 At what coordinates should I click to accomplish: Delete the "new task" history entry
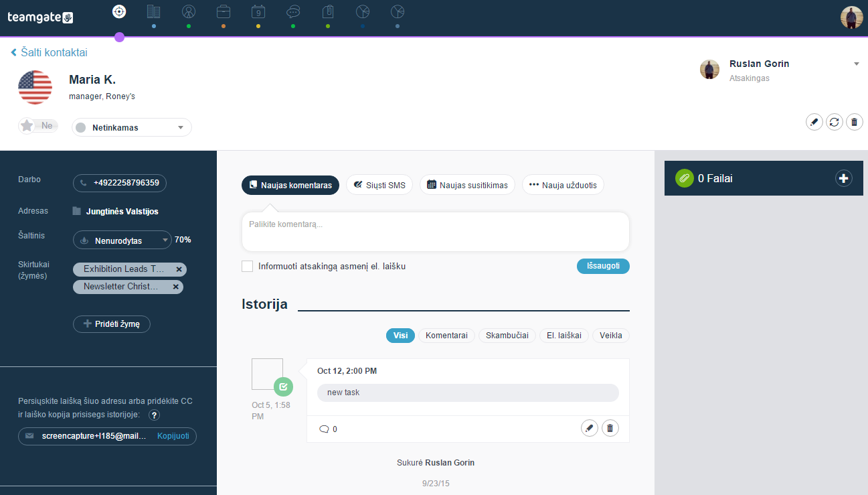[610, 429]
